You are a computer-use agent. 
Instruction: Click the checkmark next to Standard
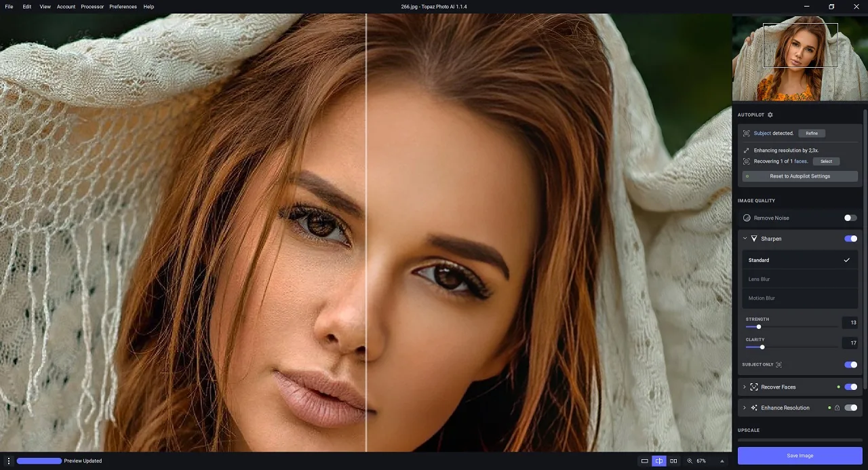click(x=846, y=260)
